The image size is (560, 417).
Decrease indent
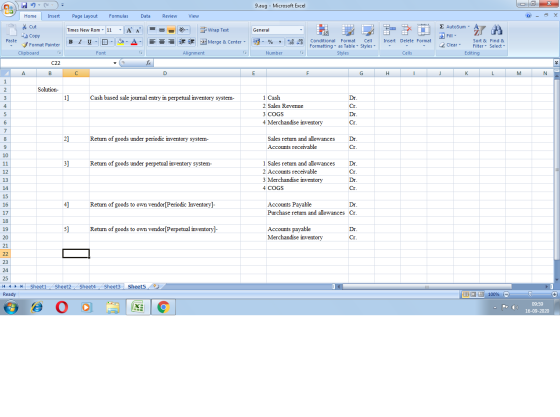pos(182,42)
